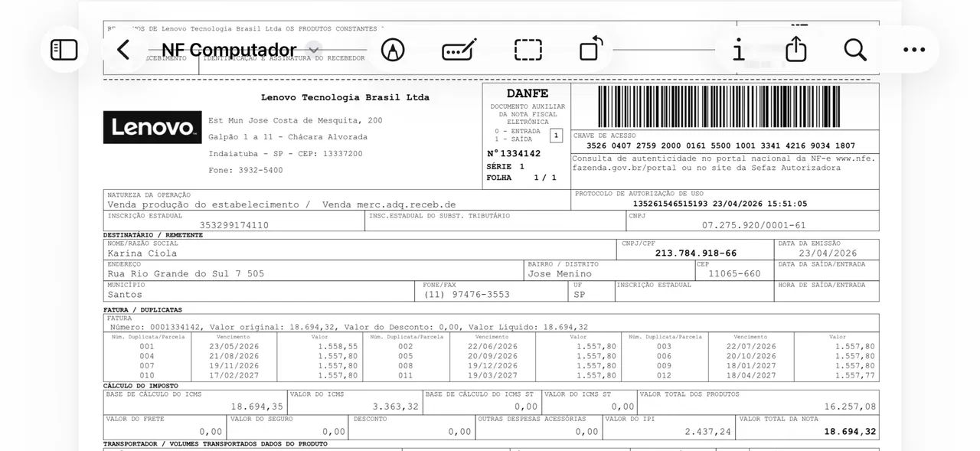Click the ICMS base value 18.694,35

click(x=257, y=407)
